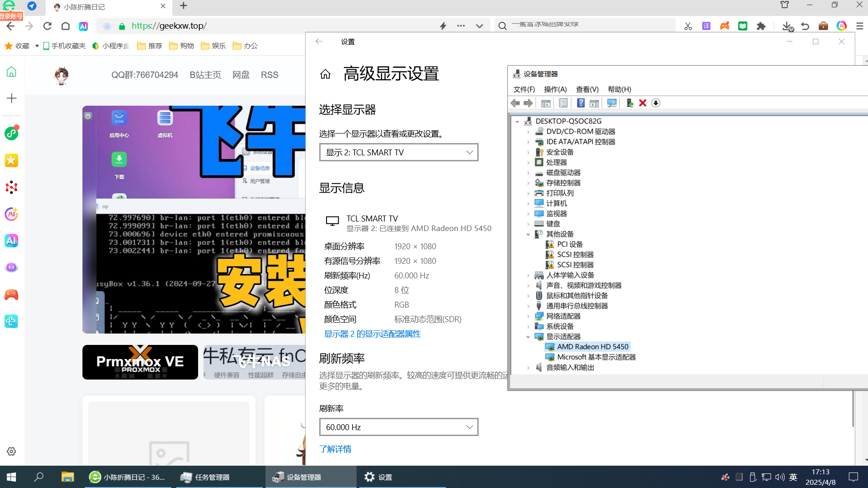Click the back navigation arrow in Device Manager

tap(515, 103)
